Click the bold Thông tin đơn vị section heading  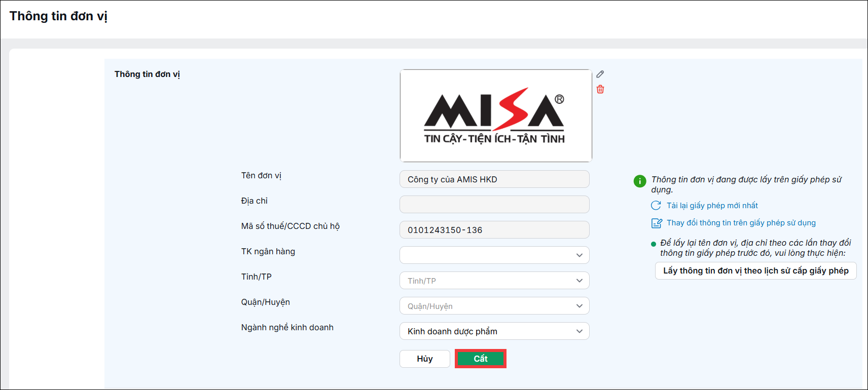point(147,74)
